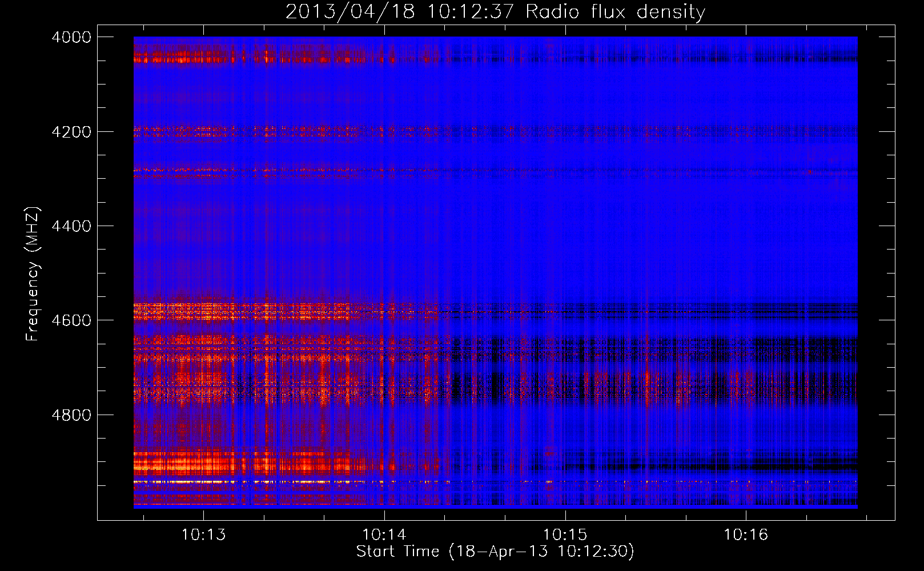Click the plot title '2013/04/18 10:12:37 Radio flux density'
924x571 pixels.
coord(495,12)
